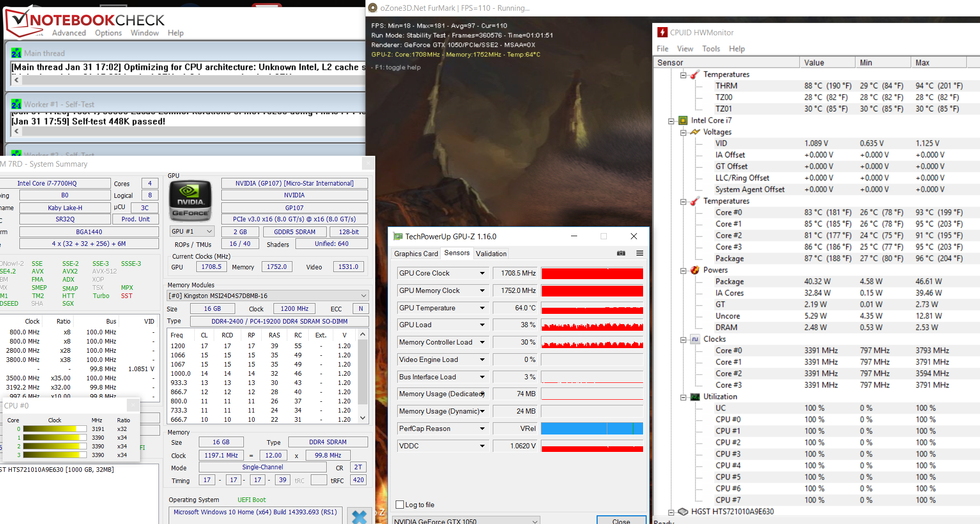
Task: Collapse the Clocks tree node in HWMonitor
Action: point(683,339)
